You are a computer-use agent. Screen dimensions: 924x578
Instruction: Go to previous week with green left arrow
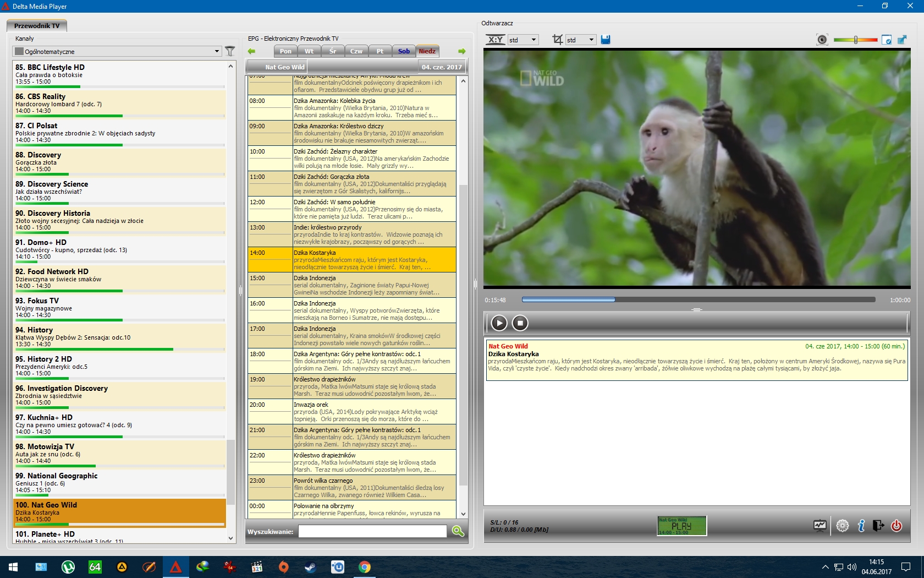point(252,51)
